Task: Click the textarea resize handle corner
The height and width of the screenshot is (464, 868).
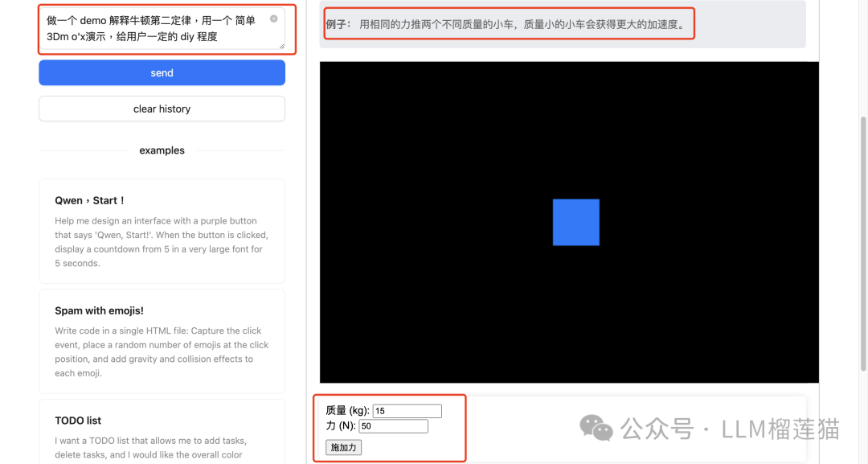Action: pyautogui.click(x=282, y=47)
